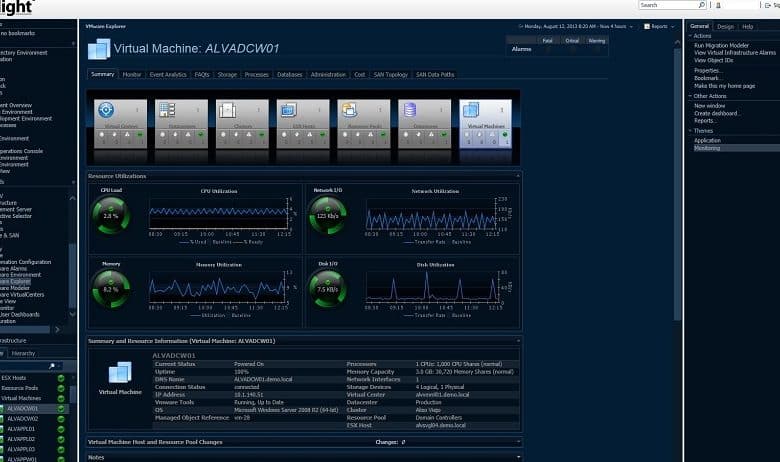Select ALVAPPL02 in the virtual machine list
The width and height of the screenshot is (780, 462).
pos(21,439)
